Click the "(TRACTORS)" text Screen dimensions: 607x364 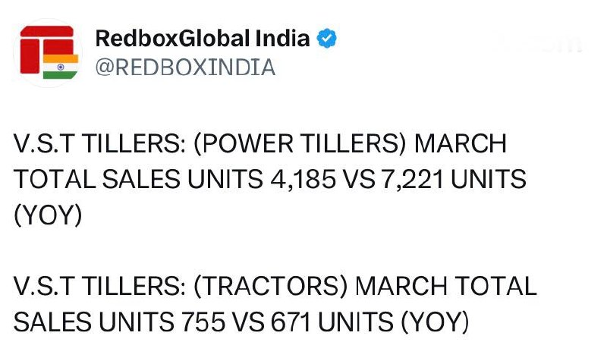(x=277, y=287)
